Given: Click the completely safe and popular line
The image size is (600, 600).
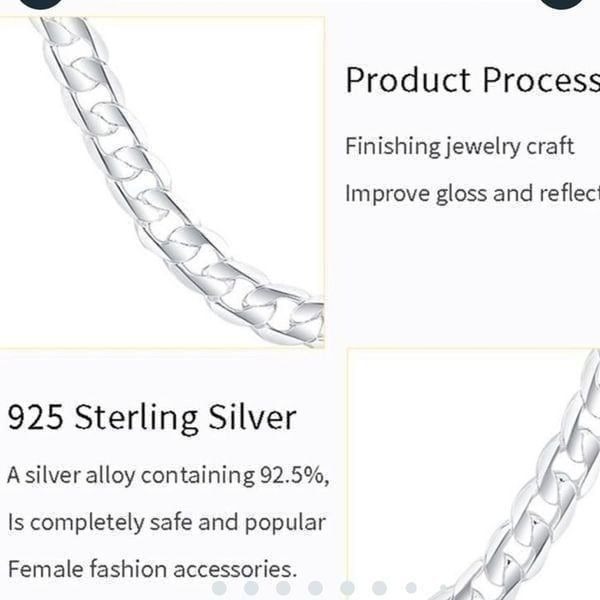Looking at the screenshot, I should pyautogui.click(x=166, y=523).
